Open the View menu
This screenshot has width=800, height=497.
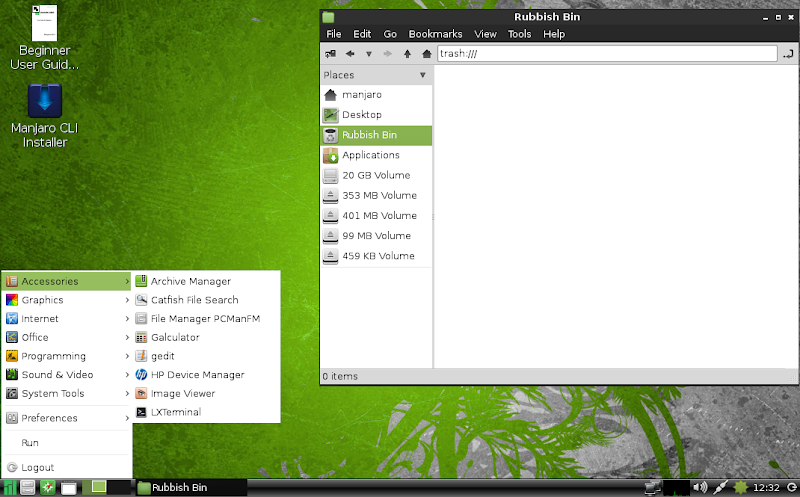(485, 34)
